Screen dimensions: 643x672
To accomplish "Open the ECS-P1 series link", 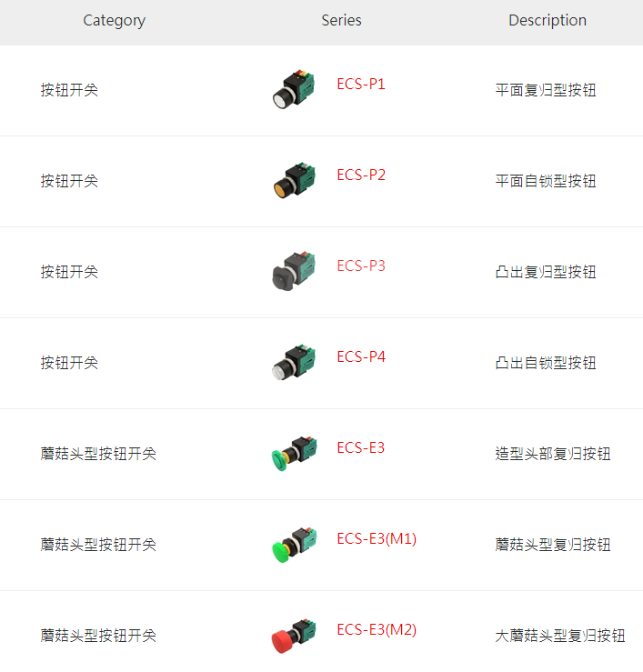I will point(361,84).
